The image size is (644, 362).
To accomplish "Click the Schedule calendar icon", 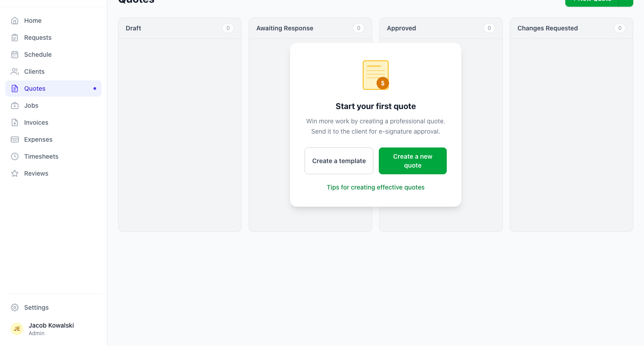I will [x=15, y=55].
